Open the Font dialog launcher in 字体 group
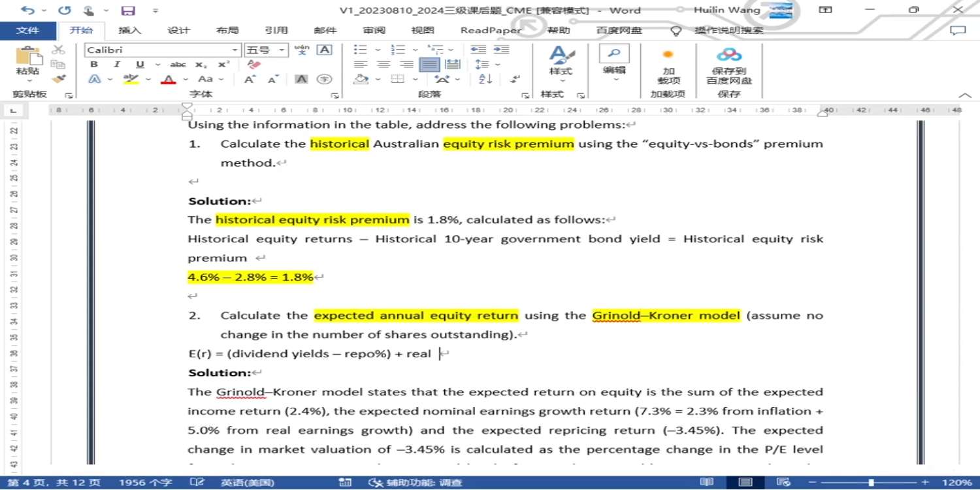 pyautogui.click(x=334, y=95)
